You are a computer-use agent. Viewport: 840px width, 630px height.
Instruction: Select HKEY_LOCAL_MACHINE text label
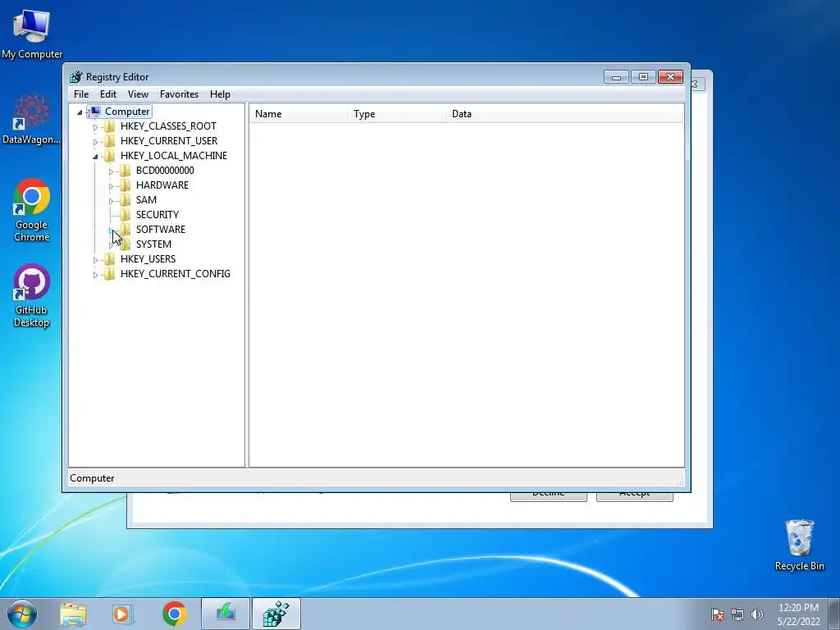tap(174, 156)
